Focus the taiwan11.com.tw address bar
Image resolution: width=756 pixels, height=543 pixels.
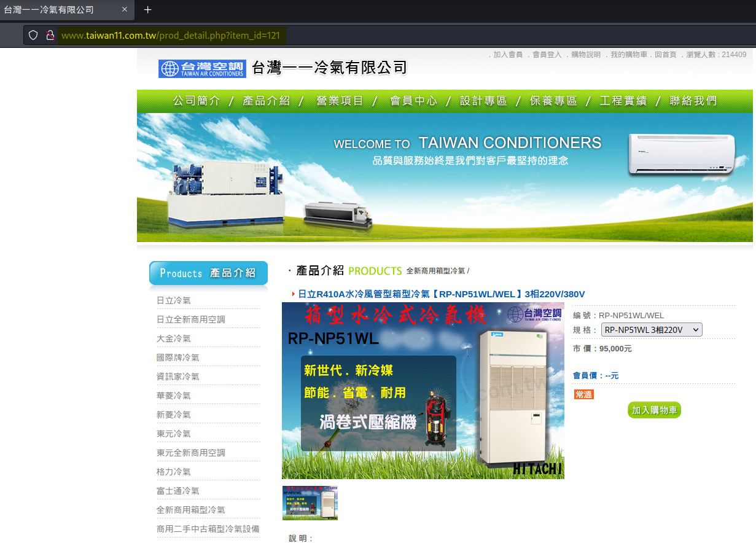[171, 35]
